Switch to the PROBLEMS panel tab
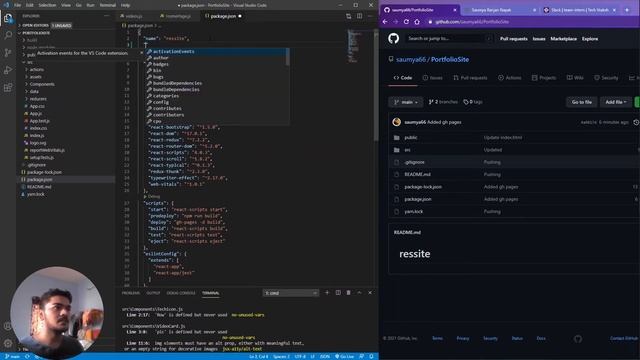This screenshot has width=640, height=360. click(131, 293)
